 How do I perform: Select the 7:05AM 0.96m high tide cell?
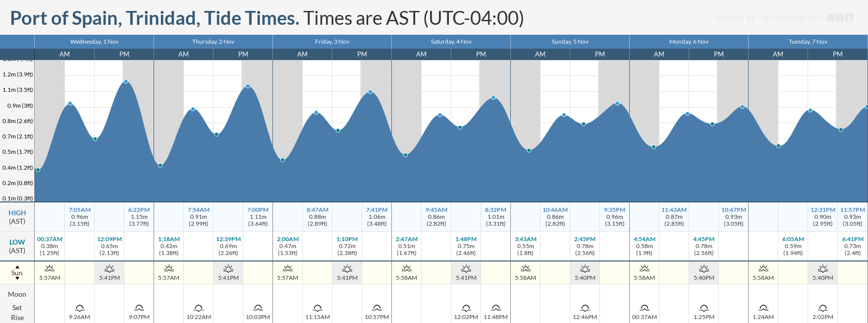79,217
